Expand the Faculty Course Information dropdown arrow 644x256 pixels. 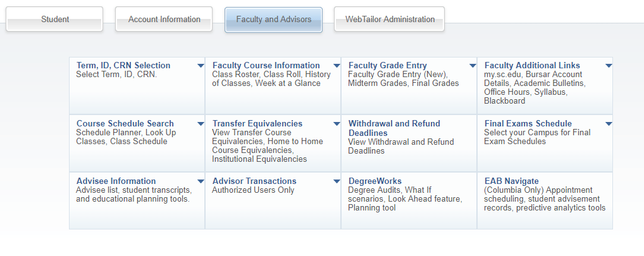coord(337,66)
